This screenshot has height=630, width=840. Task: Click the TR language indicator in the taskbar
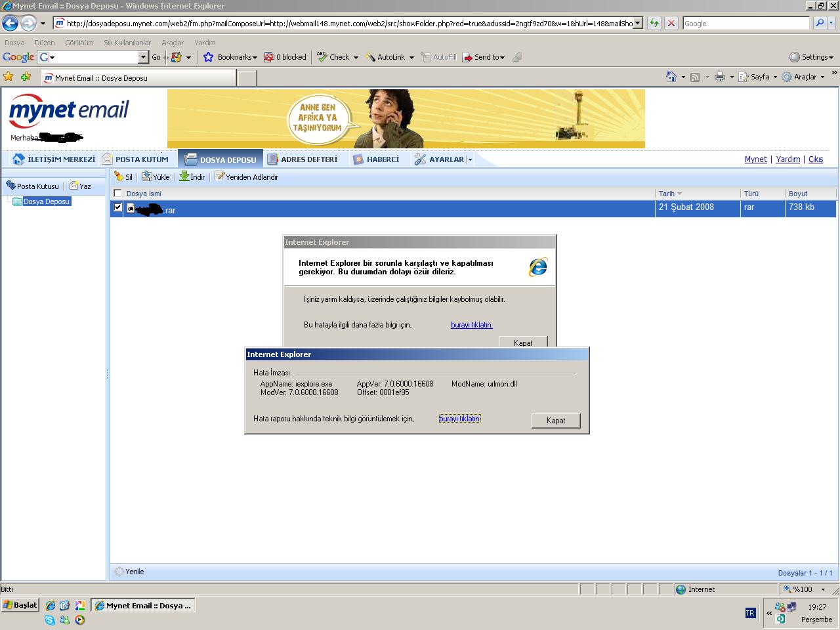[x=750, y=613]
